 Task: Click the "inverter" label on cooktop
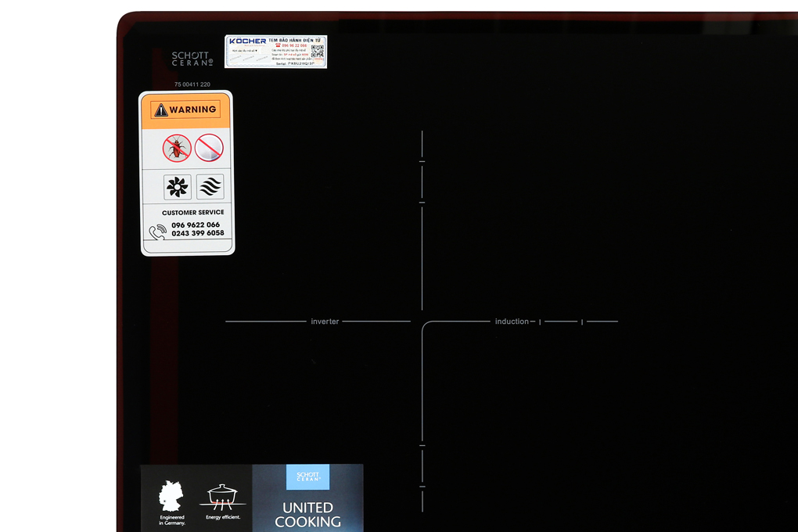tap(325, 322)
